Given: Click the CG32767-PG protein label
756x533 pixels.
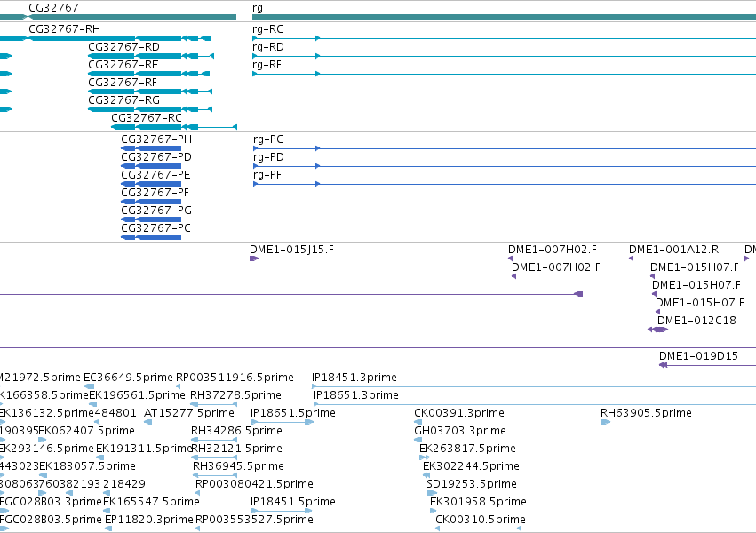Looking at the screenshot, I should point(156,211).
